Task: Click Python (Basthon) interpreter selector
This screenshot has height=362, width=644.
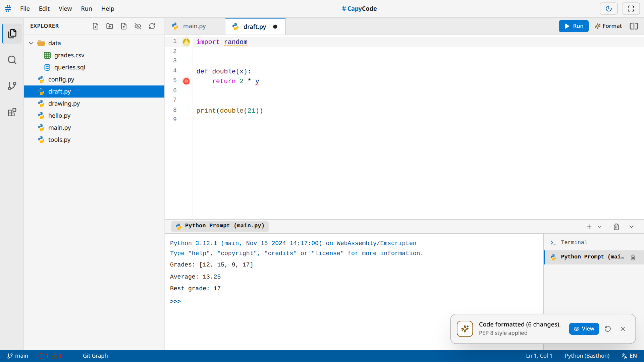Action: pyautogui.click(x=587, y=356)
